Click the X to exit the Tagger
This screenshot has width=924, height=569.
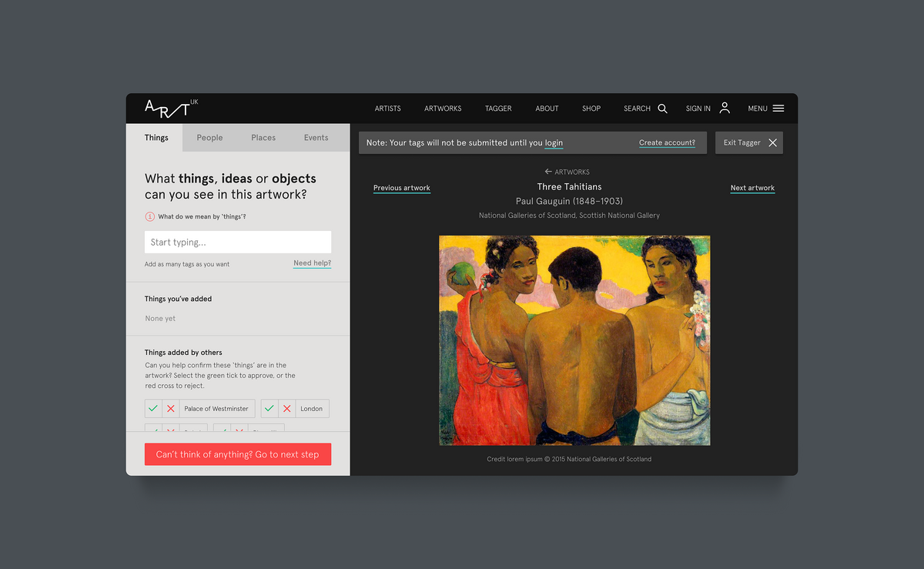772,142
